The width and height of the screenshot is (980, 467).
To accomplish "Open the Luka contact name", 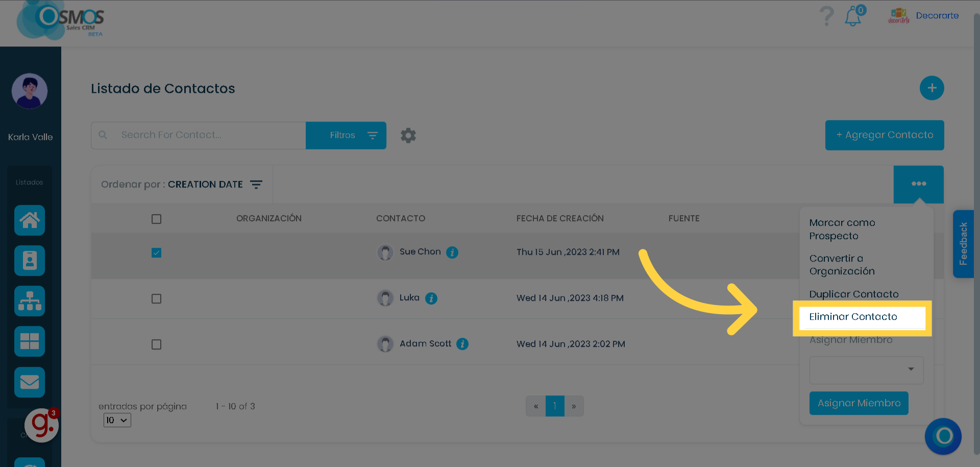I will pyautogui.click(x=409, y=298).
